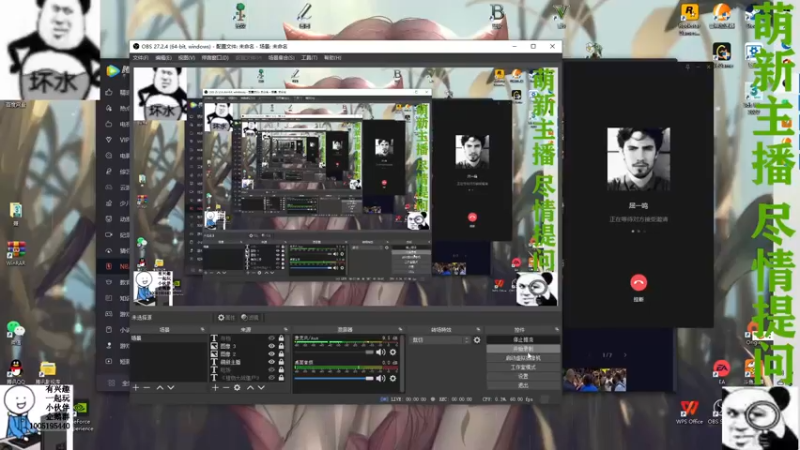Viewport: 800px width, 450px height.
Task: Open the 视图(V) menu in OBS
Action: [186, 58]
